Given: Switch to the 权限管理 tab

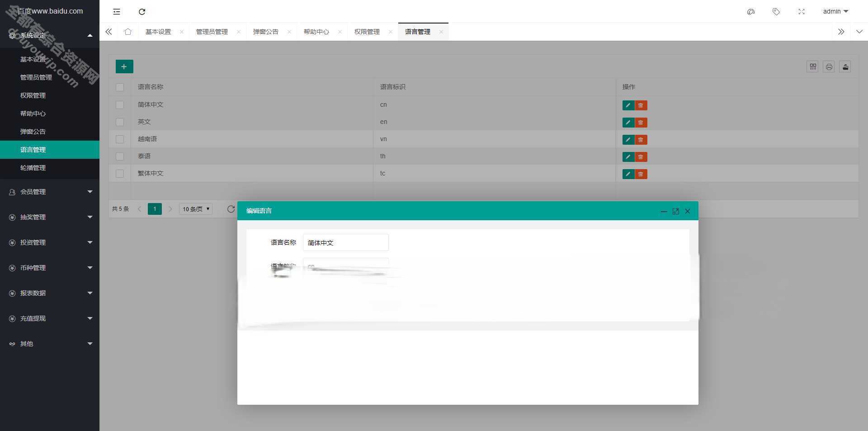Looking at the screenshot, I should coord(367,32).
